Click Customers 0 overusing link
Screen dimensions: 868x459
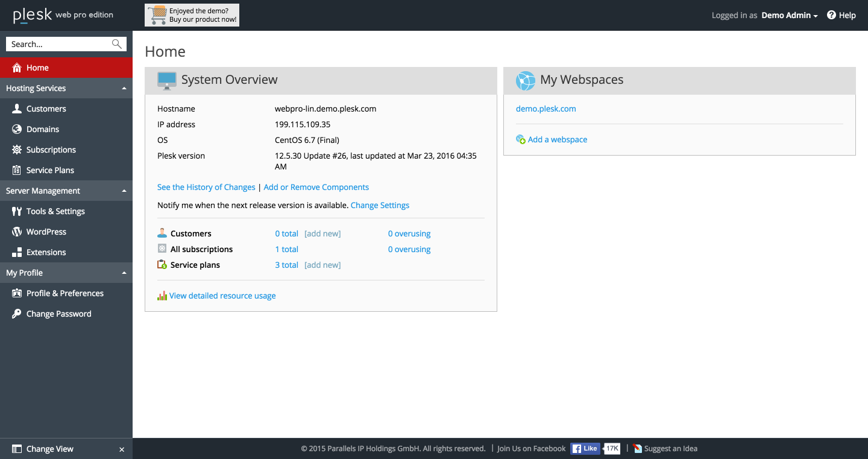click(x=409, y=233)
